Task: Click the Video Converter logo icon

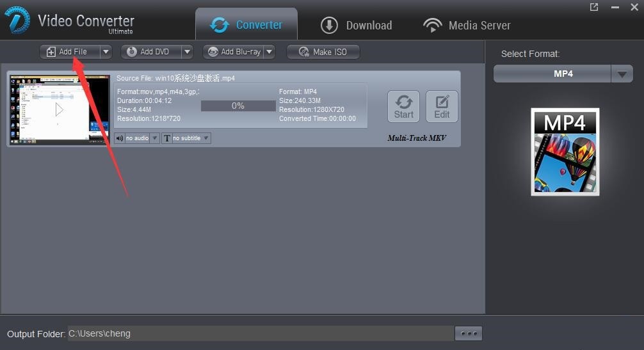Action: pos(17,20)
